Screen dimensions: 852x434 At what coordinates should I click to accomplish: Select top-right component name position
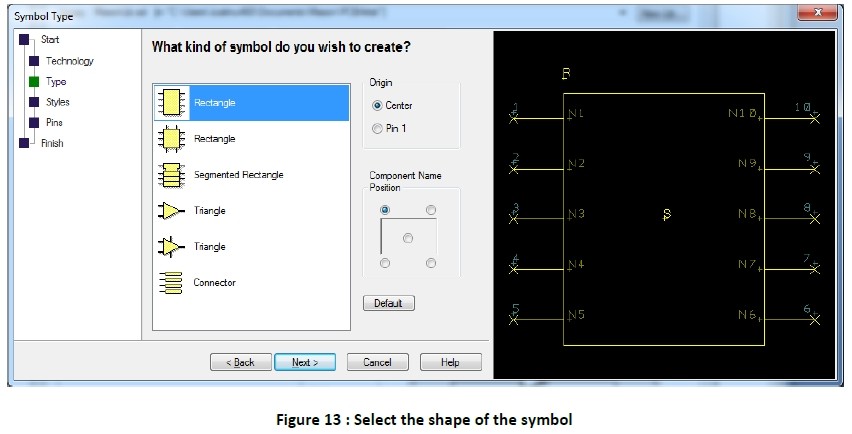(431, 210)
